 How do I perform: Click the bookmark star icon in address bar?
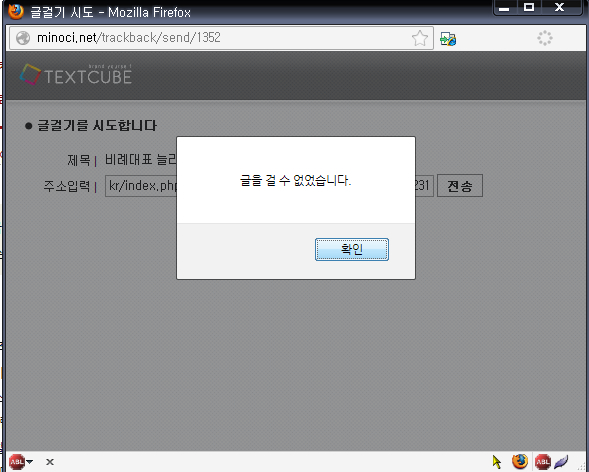tap(420, 38)
